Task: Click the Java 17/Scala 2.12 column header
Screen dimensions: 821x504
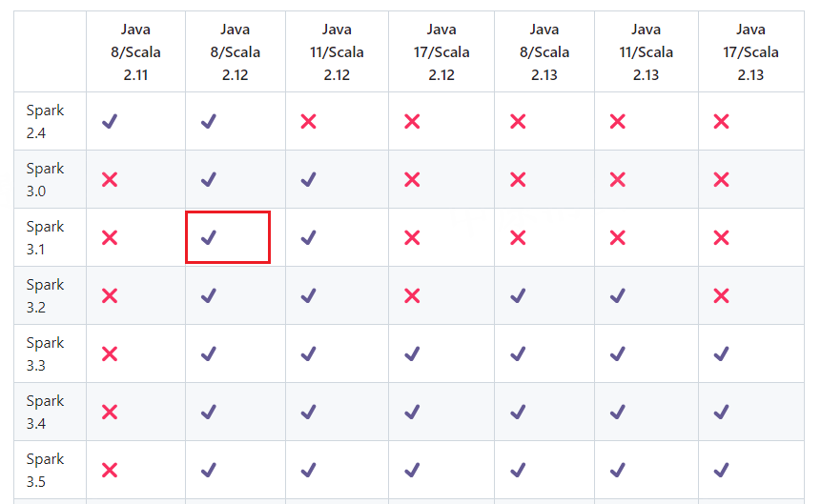Action: tap(441, 51)
